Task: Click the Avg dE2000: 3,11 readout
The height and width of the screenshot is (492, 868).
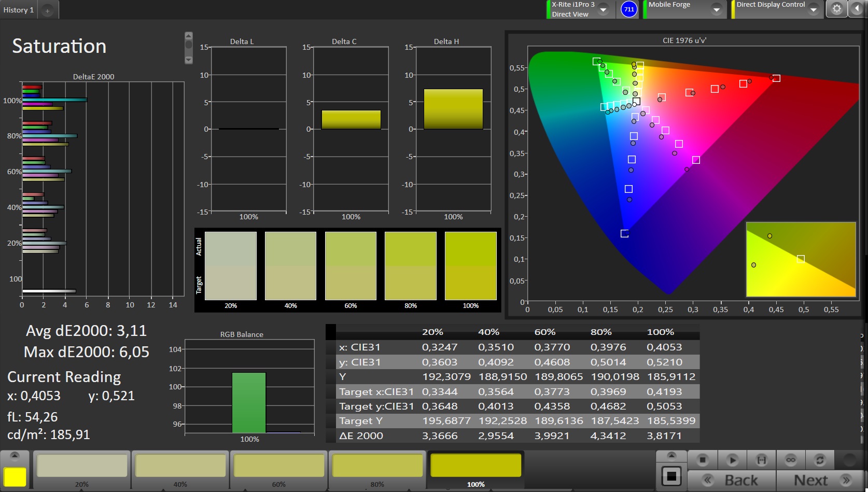Action: point(87,331)
